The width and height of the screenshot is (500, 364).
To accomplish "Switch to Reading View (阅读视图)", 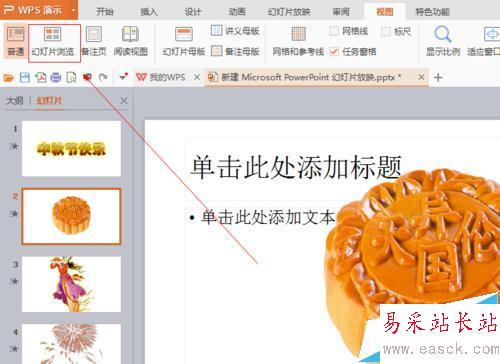I will coord(131,42).
